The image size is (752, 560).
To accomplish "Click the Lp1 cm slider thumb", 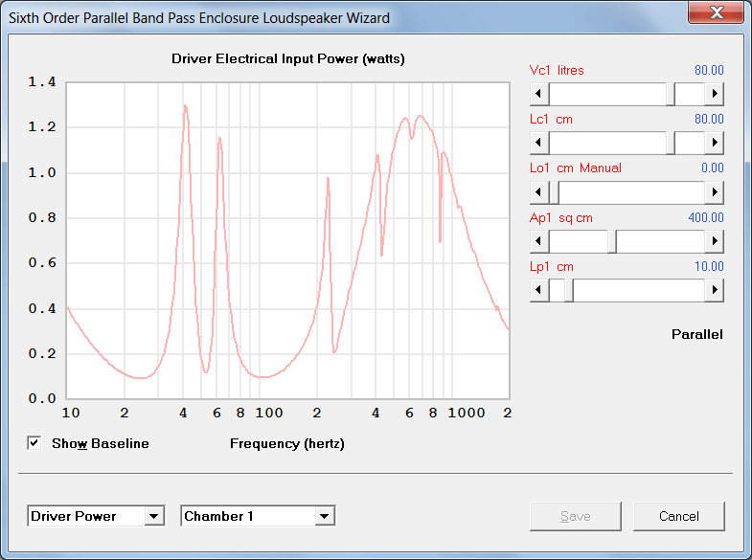I will tap(569, 290).
